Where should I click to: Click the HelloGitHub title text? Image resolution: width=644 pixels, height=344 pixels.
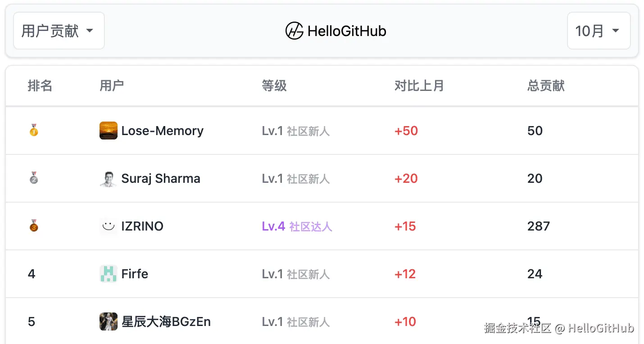347,31
